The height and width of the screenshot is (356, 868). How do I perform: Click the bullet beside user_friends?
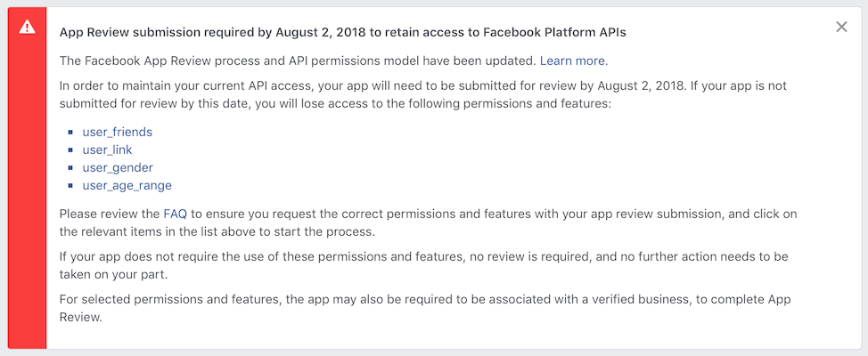[x=70, y=132]
